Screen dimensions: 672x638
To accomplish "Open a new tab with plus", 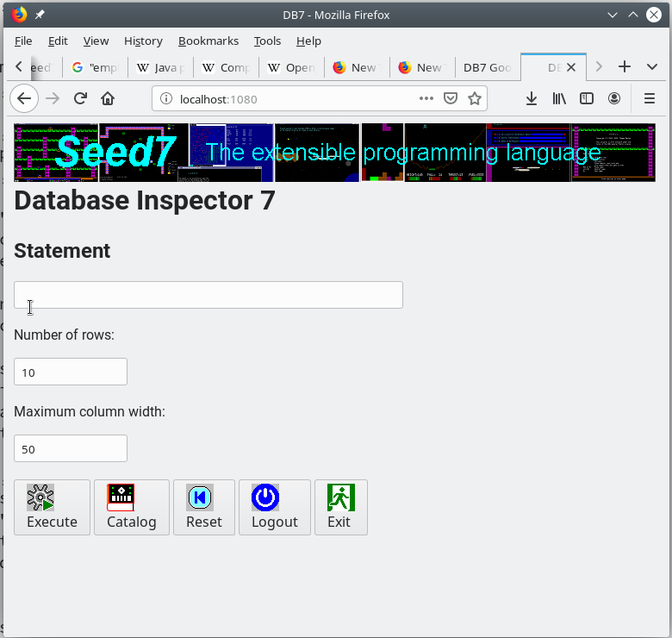I will pos(625,67).
